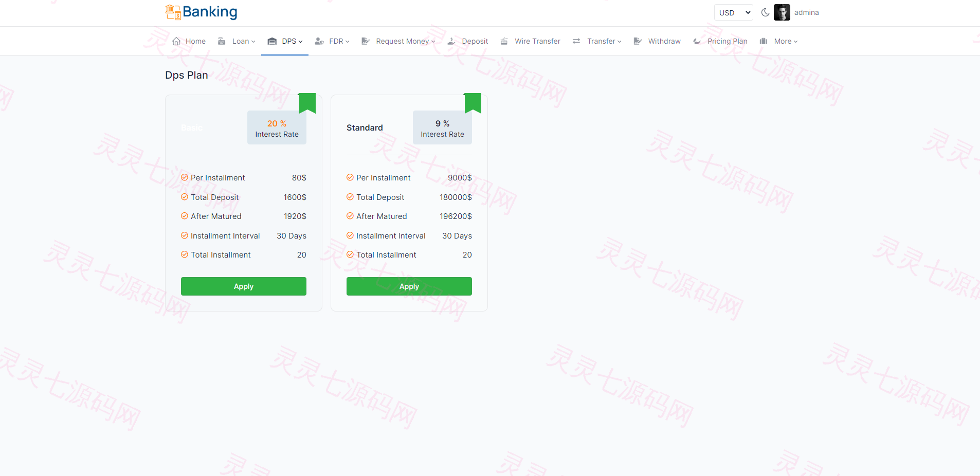Click the Wire Transfer icon

tap(504, 41)
